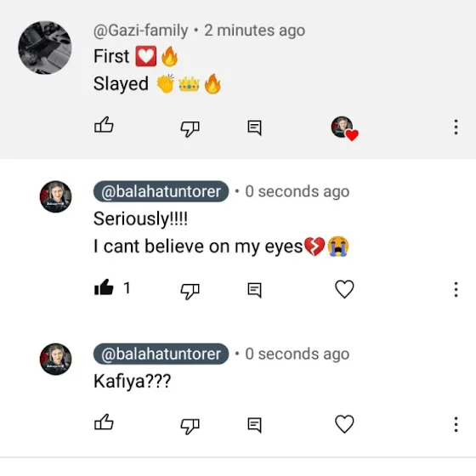Open three-dot menu for "Kafiya???" reply
The height and width of the screenshot is (476, 476).
coord(456,424)
